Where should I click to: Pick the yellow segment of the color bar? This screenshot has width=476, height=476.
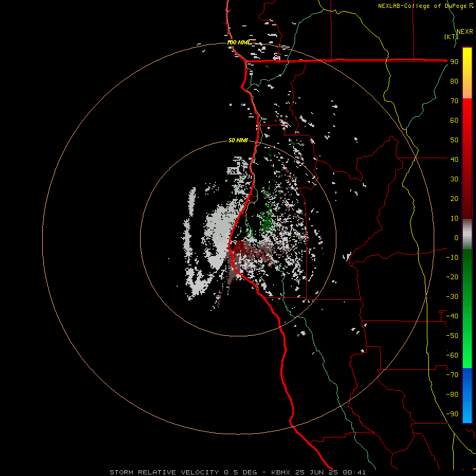[x=467, y=73]
